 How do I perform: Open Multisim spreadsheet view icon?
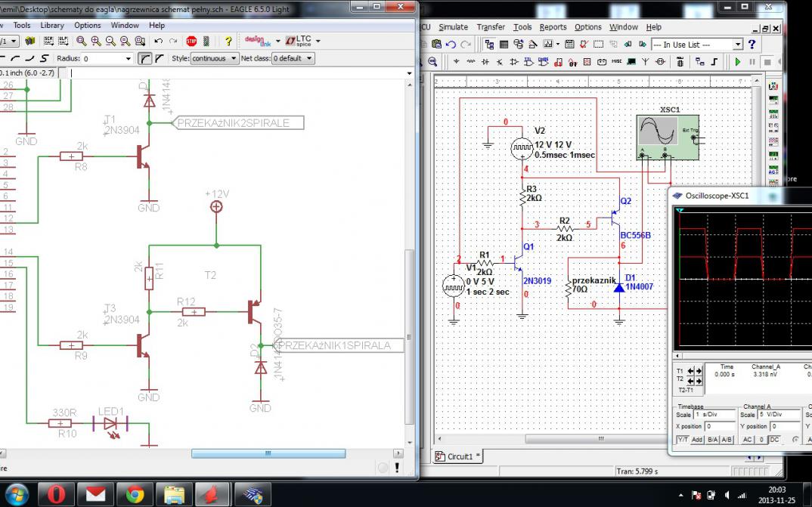pyautogui.click(x=504, y=45)
